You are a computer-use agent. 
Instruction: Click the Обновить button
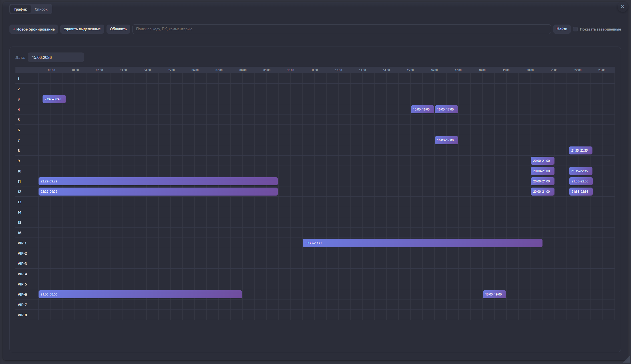[x=118, y=29]
